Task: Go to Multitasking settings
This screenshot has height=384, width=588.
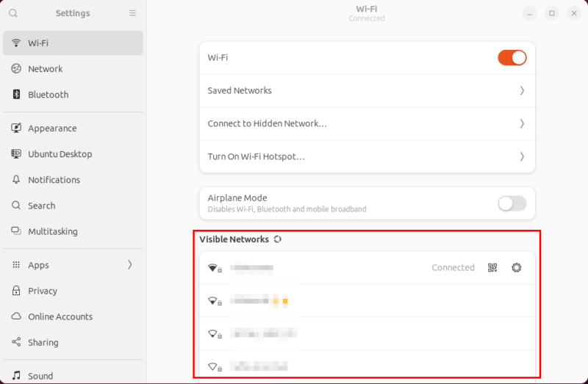Action: click(x=73, y=231)
